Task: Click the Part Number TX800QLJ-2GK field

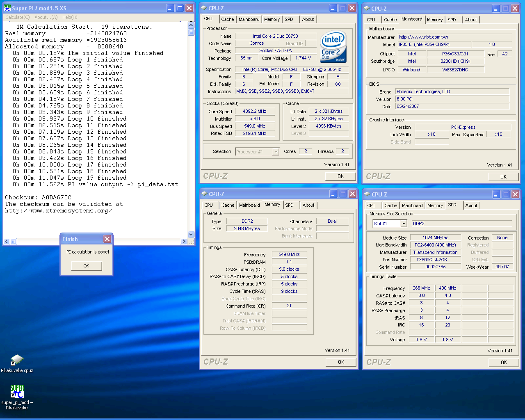Action: coord(435,260)
